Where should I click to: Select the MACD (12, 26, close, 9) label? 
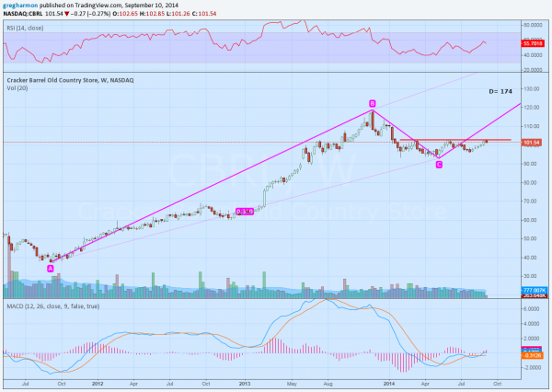tap(53, 306)
